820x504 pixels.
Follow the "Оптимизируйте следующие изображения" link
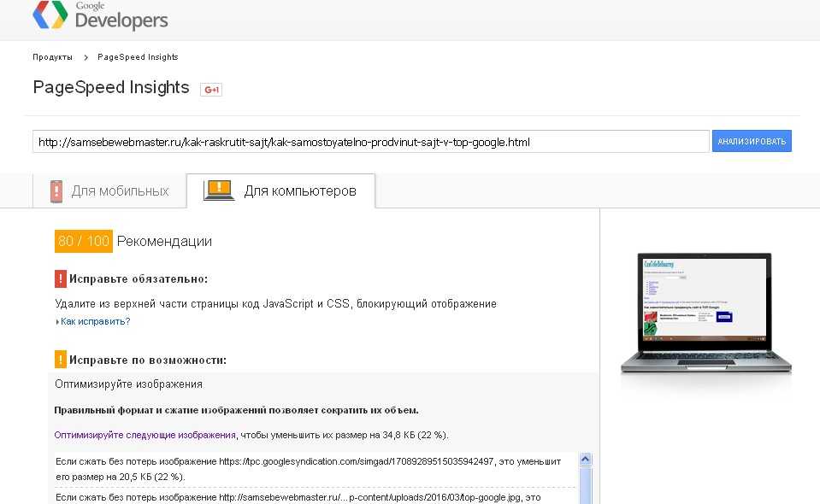pyautogui.click(x=145, y=435)
